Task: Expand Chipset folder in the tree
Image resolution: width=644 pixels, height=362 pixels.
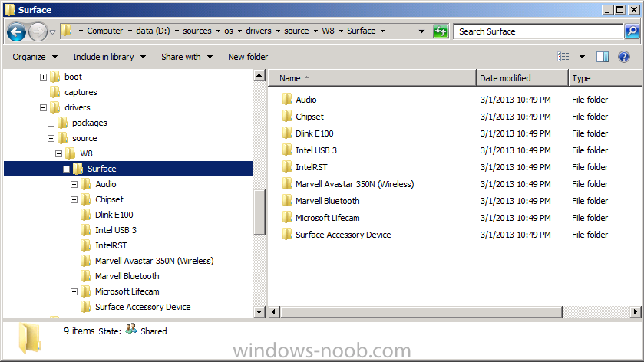Action: (x=74, y=199)
